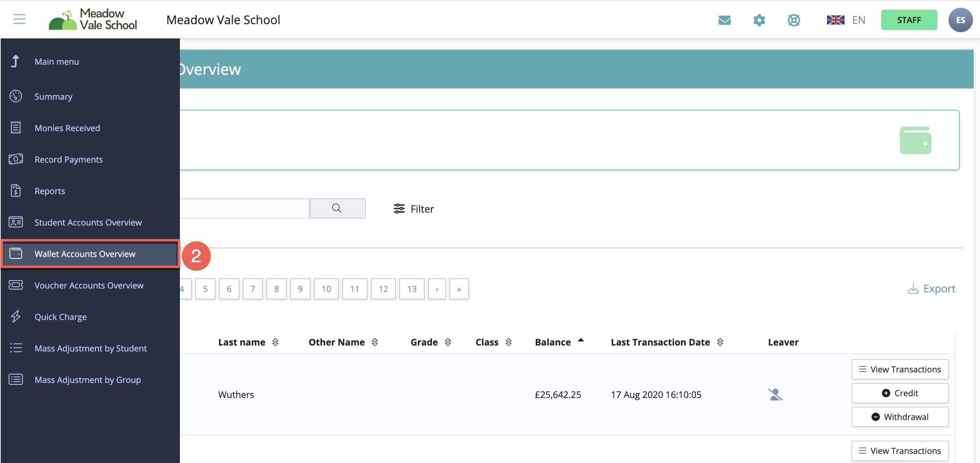Open Mass Adjustment by Student item
The width and height of the screenshot is (980, 463).
click(90, 348)
